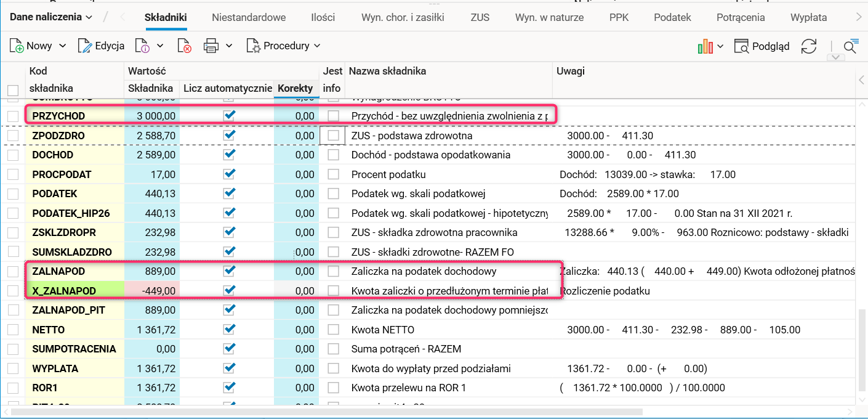Viewport: 868px width, 419px height.
Task: Click the Edycja button
Action: (101, 46)
